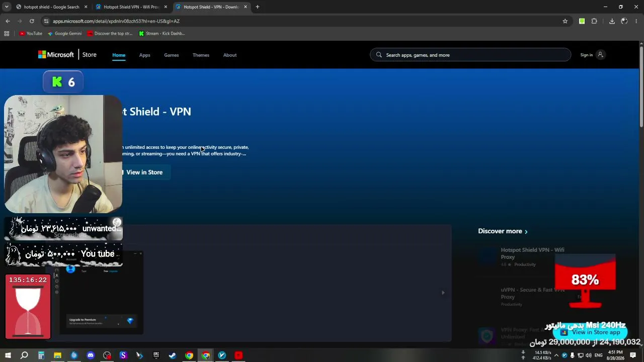Switch to Hotspot Shield VPN - Wifi Proxy tab

(x=132, y=7)
